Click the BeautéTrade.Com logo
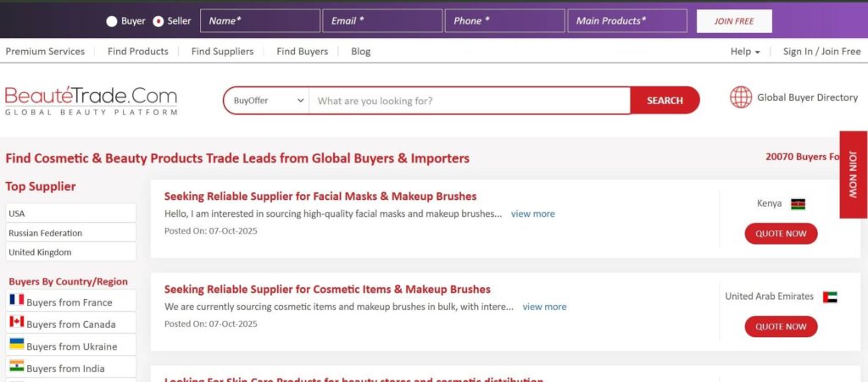Viewport: 868px width, 382px height. point(92,100)
